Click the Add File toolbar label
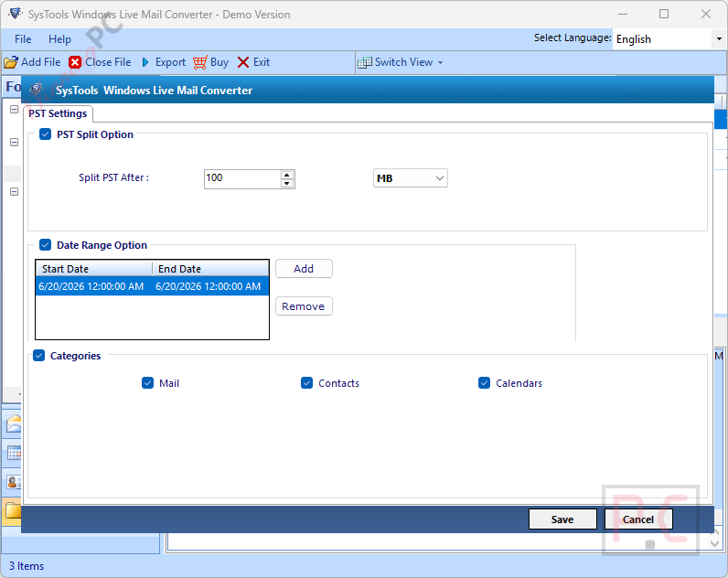 [41, 62]
